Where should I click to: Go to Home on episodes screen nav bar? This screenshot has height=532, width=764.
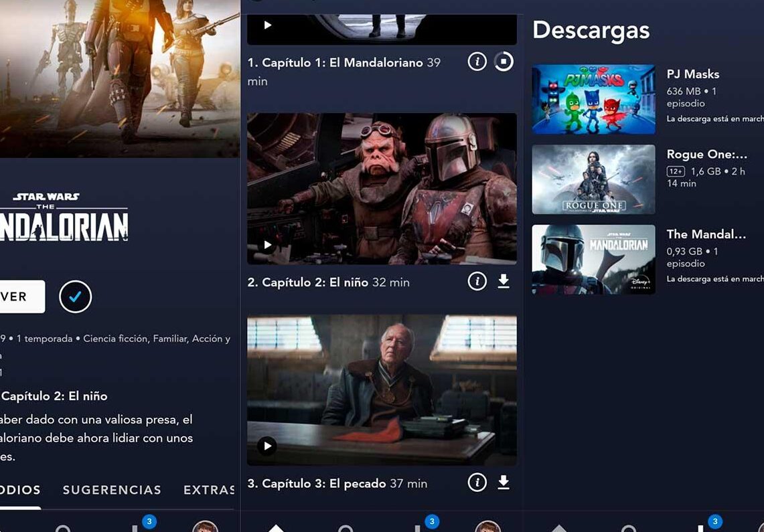[277, 527]
